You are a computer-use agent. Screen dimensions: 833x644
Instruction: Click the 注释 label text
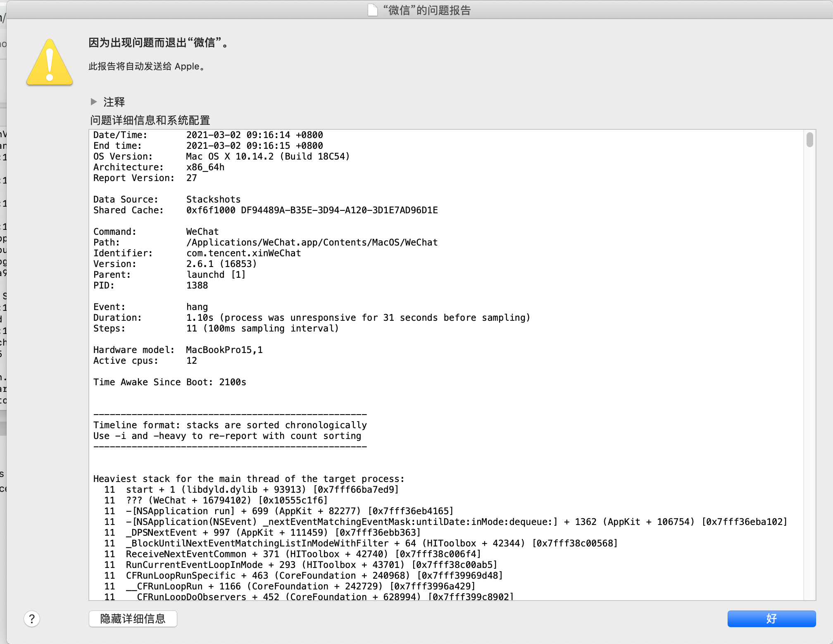click(x=114, y=102)
